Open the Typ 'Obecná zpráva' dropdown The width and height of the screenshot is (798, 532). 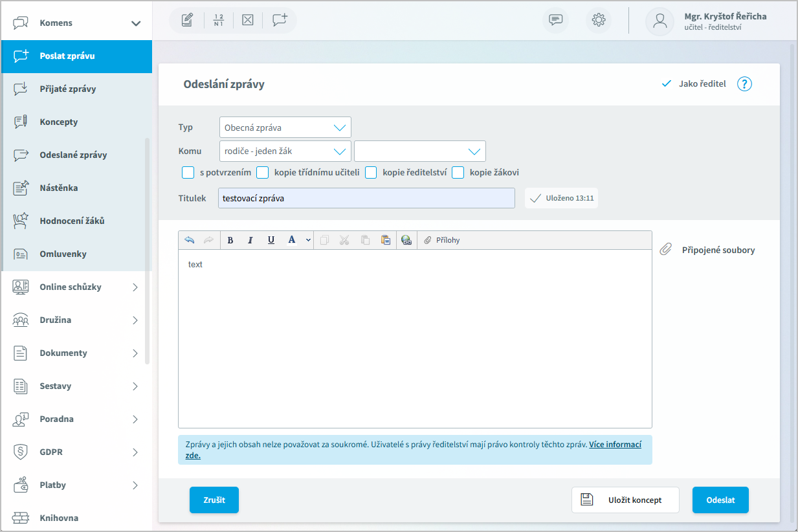pyautogui.click(x=285, y=127)
